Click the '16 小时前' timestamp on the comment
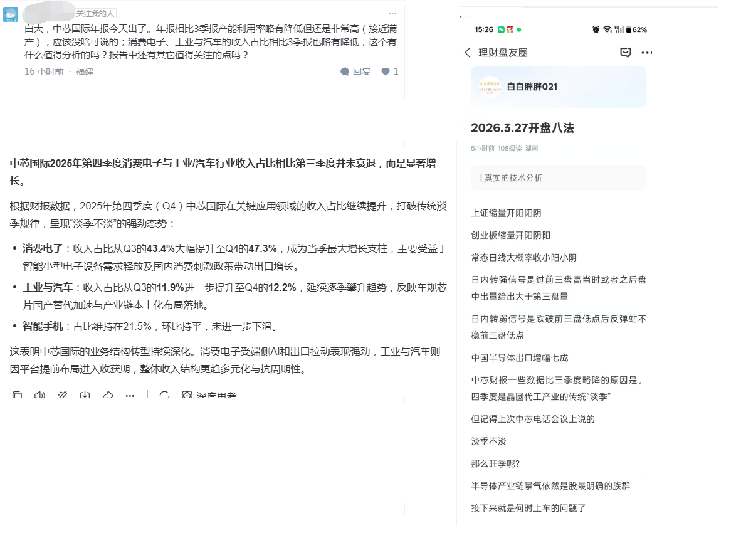This screenshot has height=560, width=741. (44, 71)
